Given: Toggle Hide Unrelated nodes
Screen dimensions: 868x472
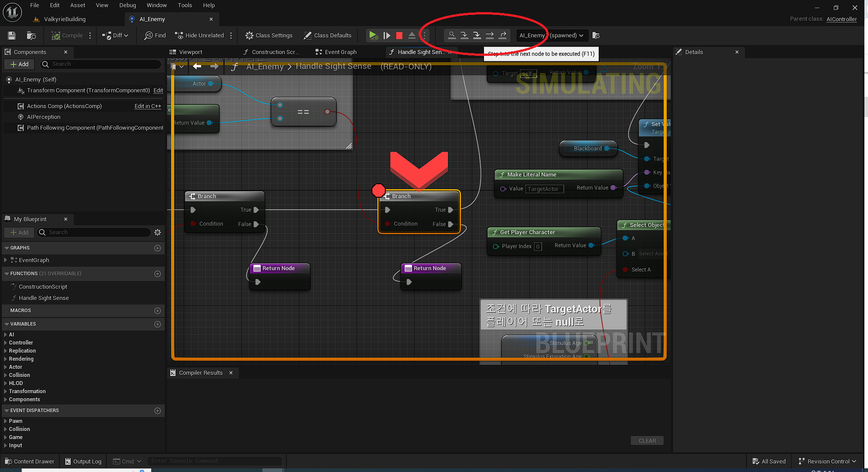Looking at the screenshot, I should pos(199,36).
